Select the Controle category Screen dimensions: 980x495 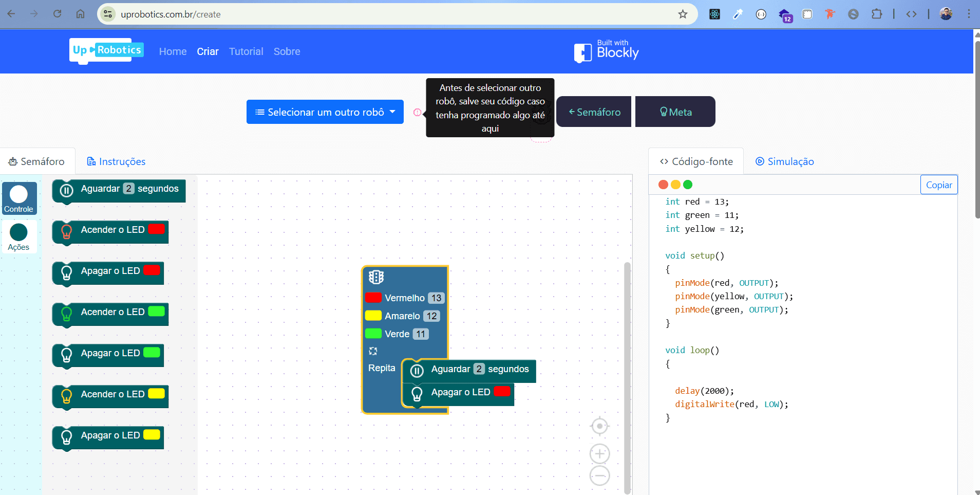19,198
